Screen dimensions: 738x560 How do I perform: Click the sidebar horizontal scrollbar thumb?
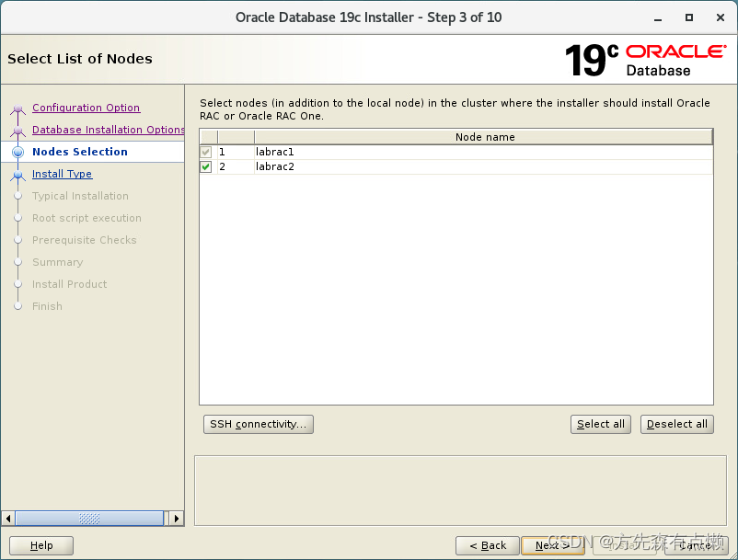tap(89, 519)
